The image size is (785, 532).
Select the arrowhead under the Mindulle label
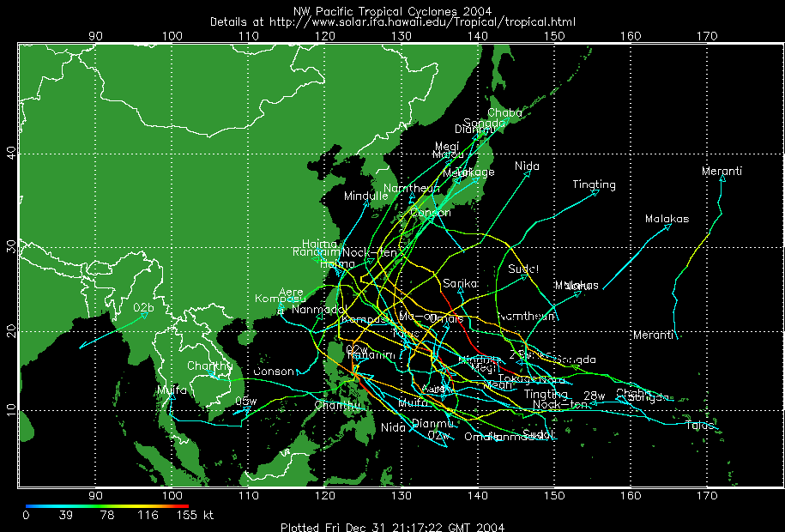click(x=365, y=204)
